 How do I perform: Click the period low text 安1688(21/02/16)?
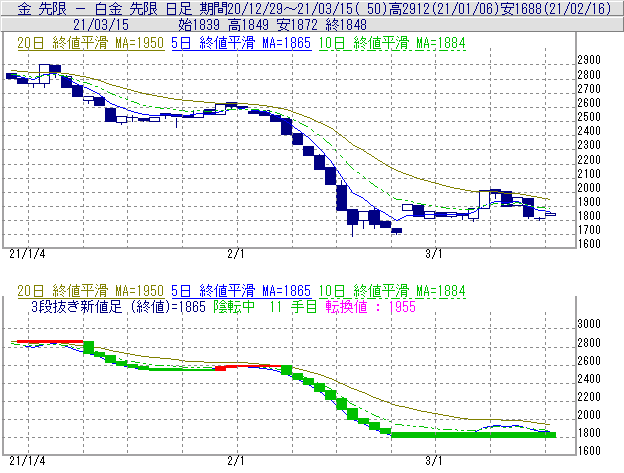555,8
